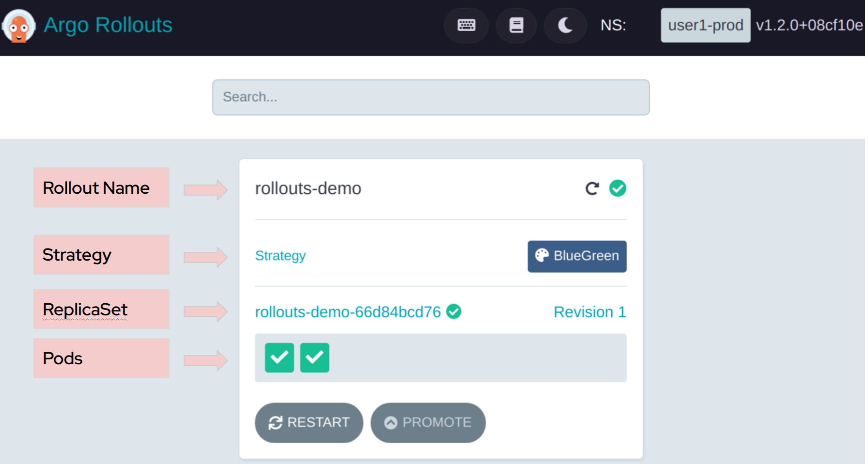Click the ReplicaSet green checkmark icon

454,311
